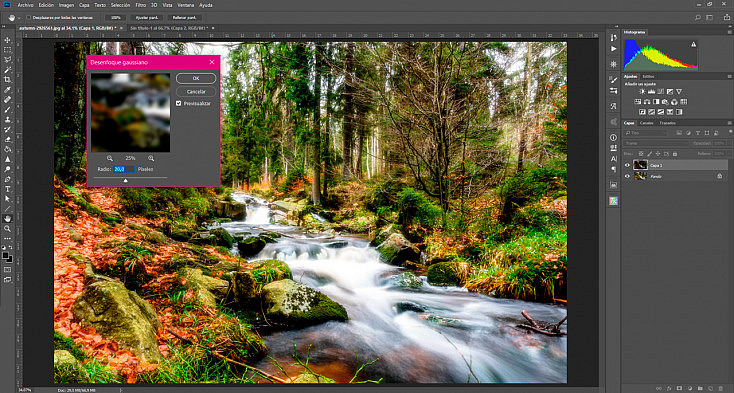This screenshot has height=393, width=734.
Task: Open the Capas panel menu
Action: click(x=729, y=123)
